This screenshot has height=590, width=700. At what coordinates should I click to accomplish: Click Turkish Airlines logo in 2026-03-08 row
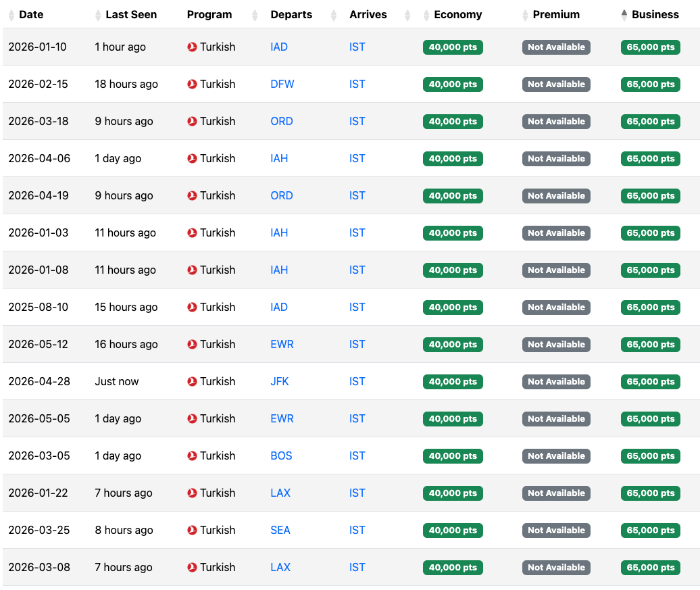pyautogui.click(x=192, y=567)
